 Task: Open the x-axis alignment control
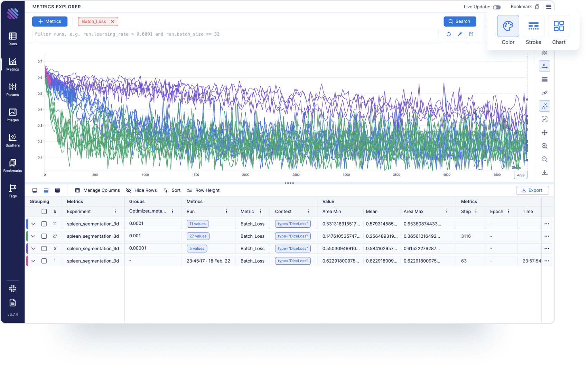coord(544,66)
